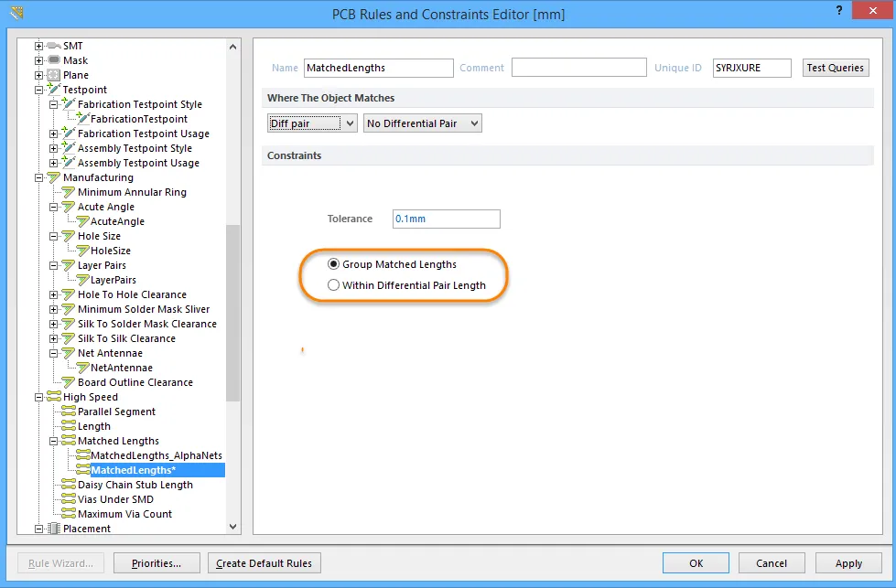Click the dialog help question mark
Viewport: 896px width, 588px height.
(839, 10)
